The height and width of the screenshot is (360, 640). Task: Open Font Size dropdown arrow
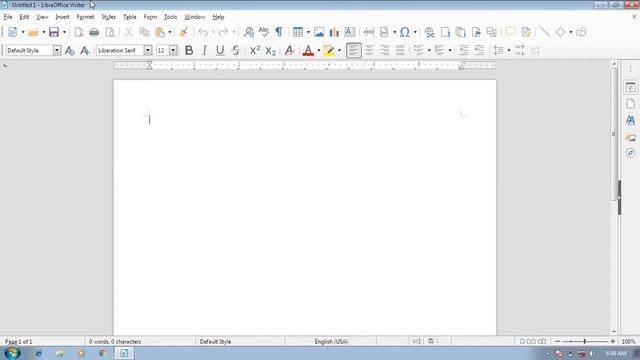[x=173, y=50]
